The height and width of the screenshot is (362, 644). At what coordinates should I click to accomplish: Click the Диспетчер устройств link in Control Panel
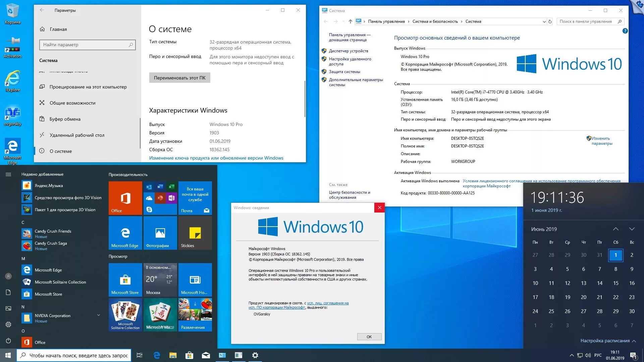pyautogui.click(x=349, y=51)
